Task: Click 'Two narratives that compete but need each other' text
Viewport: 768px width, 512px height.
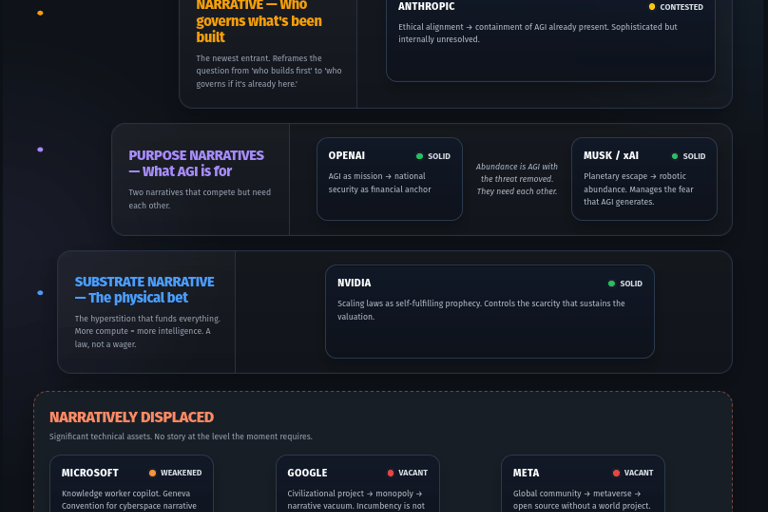Action: tap(199, 198)
